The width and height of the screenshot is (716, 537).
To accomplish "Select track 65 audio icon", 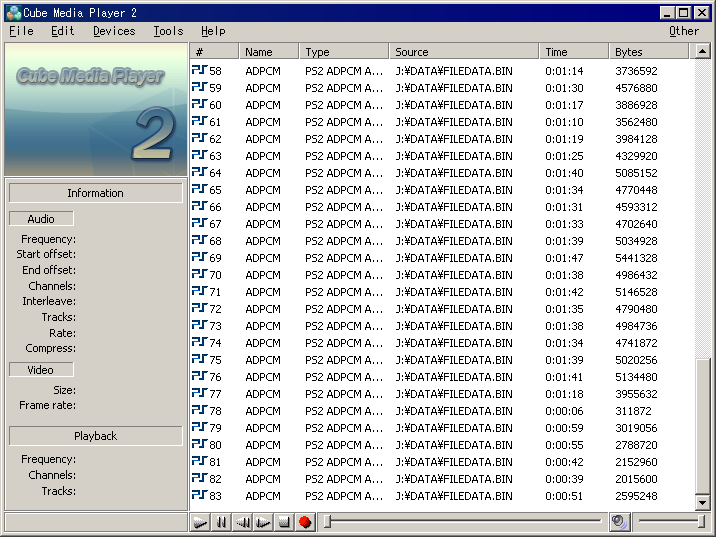I will (x=200, y=189).
